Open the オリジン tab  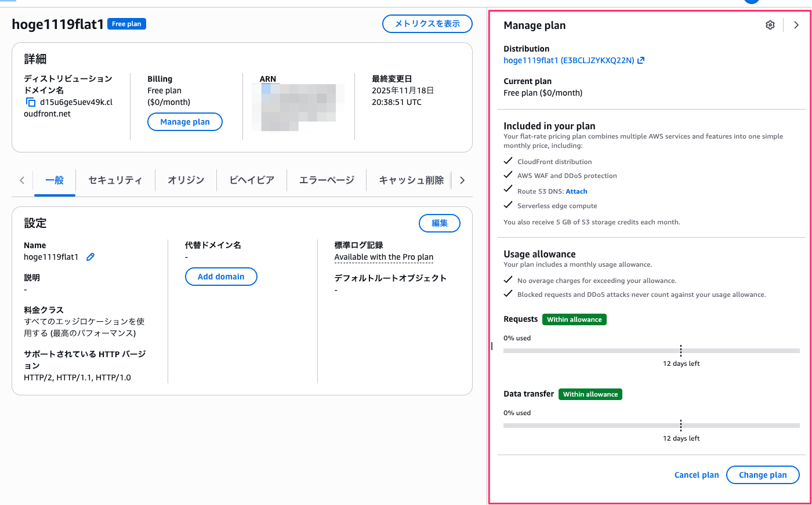pos(186,180)
